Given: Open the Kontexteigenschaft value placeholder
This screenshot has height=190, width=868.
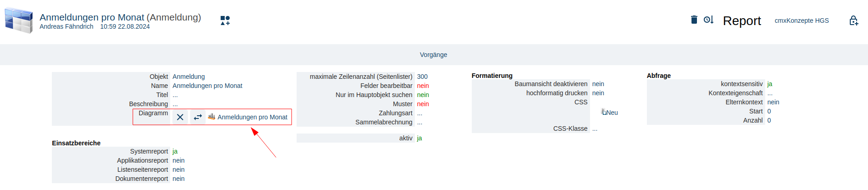Looking at the screenshot, I should point(770,93).
